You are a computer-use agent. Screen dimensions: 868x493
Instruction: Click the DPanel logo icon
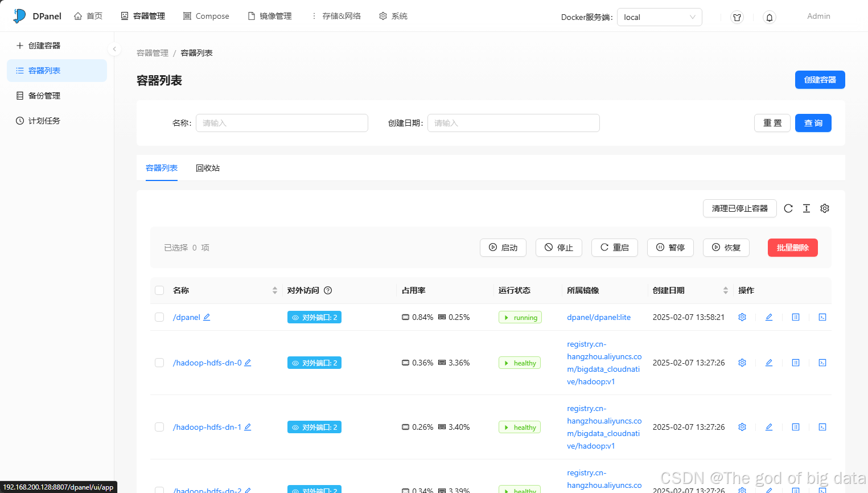point(19,16)
